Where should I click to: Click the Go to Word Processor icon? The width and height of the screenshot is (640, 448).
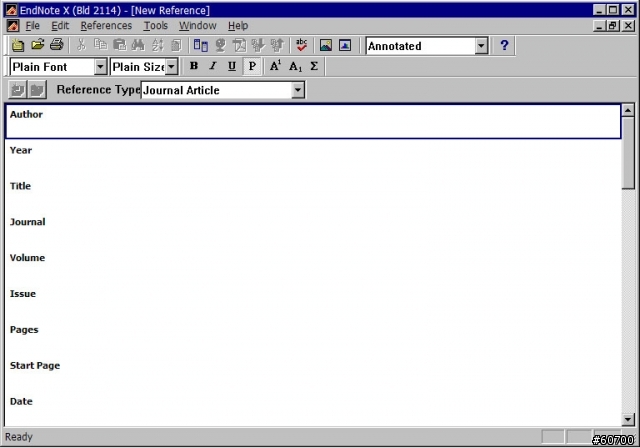[x=200, y=45]
